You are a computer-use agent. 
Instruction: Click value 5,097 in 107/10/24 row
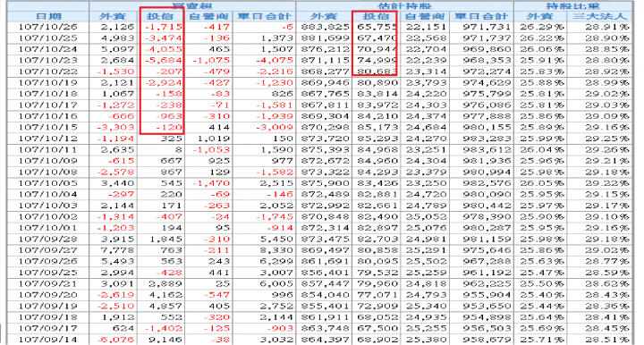pos(117,49)
